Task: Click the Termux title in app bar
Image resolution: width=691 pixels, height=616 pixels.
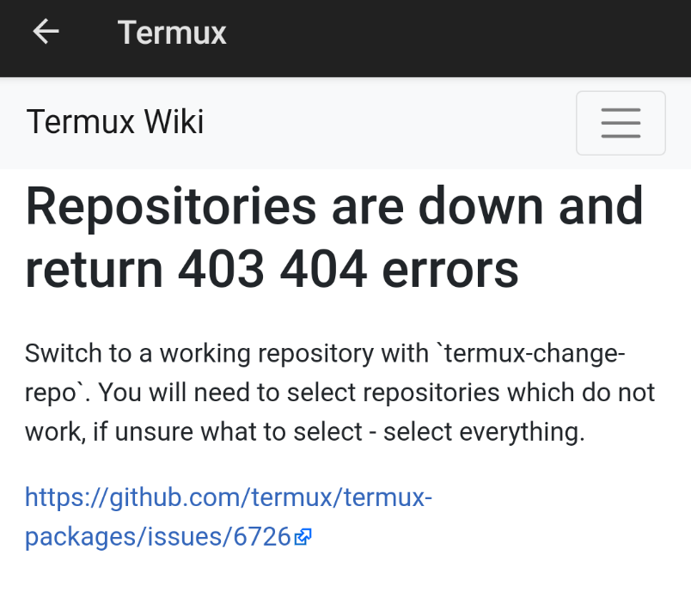Action: [x=172, y=33]
